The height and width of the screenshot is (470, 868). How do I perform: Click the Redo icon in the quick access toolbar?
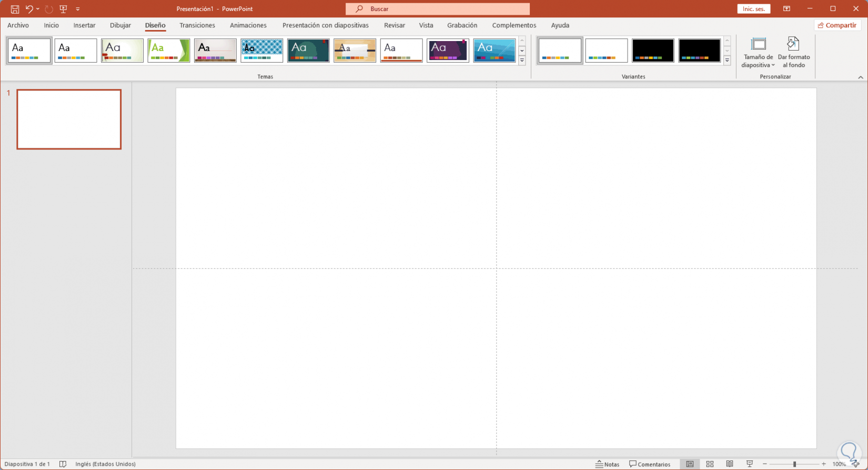(49, 9)
